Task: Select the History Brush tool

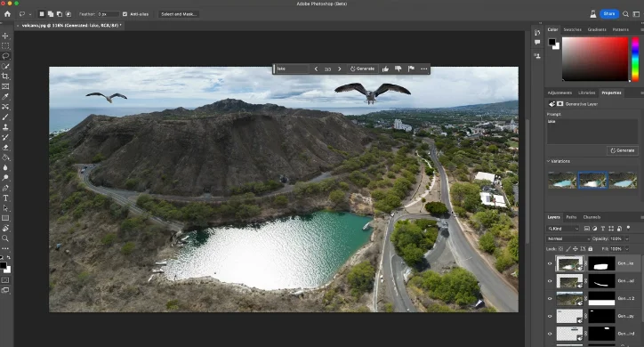Action: pyautogui.click(x=5, y=137)
